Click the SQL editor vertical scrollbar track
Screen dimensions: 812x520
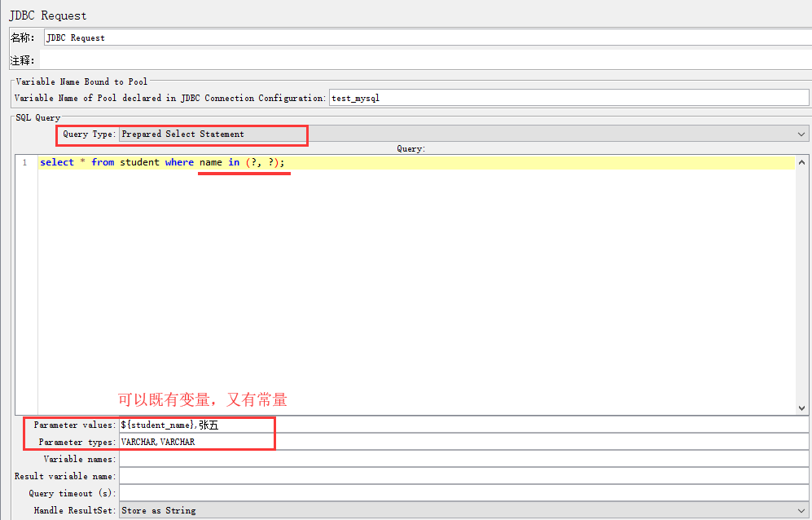802,285
